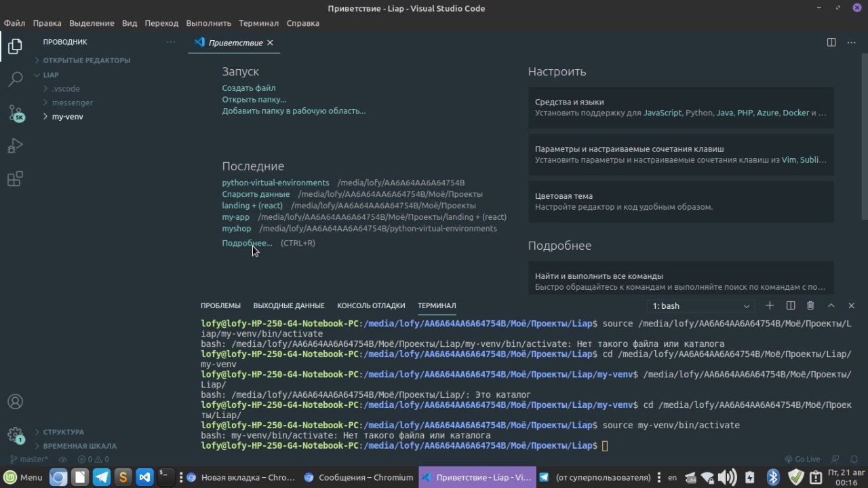Image resolution: width=868 pixels, height=488 pixels.
Task: Open recent python-virtual-environments project
Action: (x=275, y=183)
